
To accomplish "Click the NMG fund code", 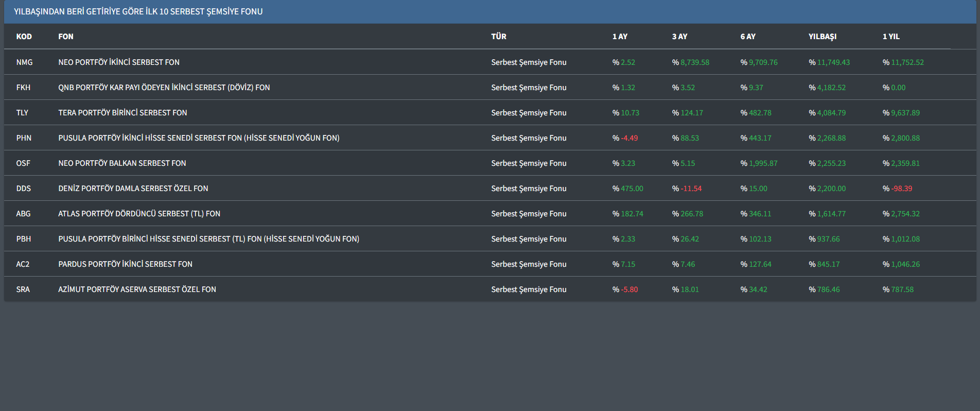I will (x=24, y=62).
